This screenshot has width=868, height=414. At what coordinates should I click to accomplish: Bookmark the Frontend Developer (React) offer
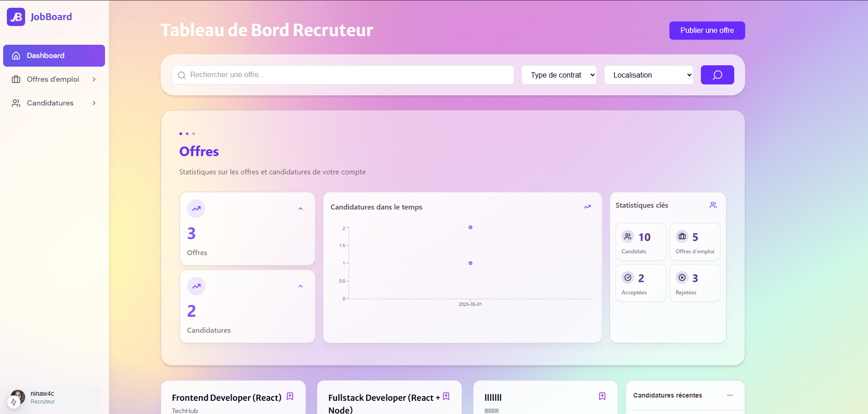pos(290,396)
